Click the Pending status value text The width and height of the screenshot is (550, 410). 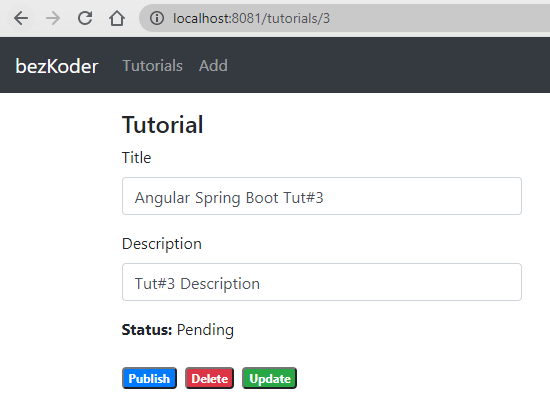click(205, 330)
